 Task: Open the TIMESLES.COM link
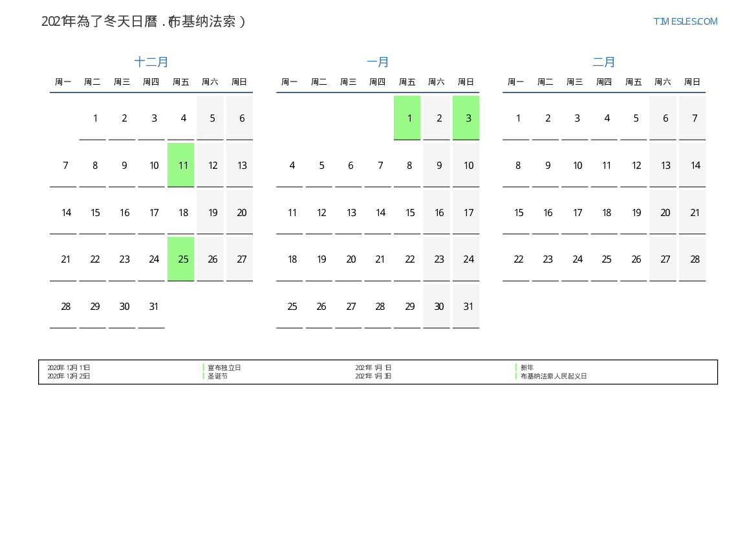685,21
